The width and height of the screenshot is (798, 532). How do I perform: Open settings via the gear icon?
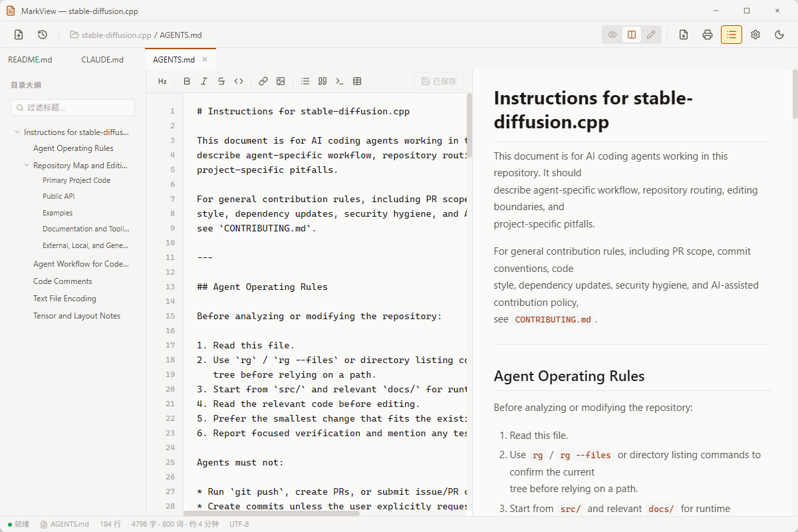coord(755,35)
